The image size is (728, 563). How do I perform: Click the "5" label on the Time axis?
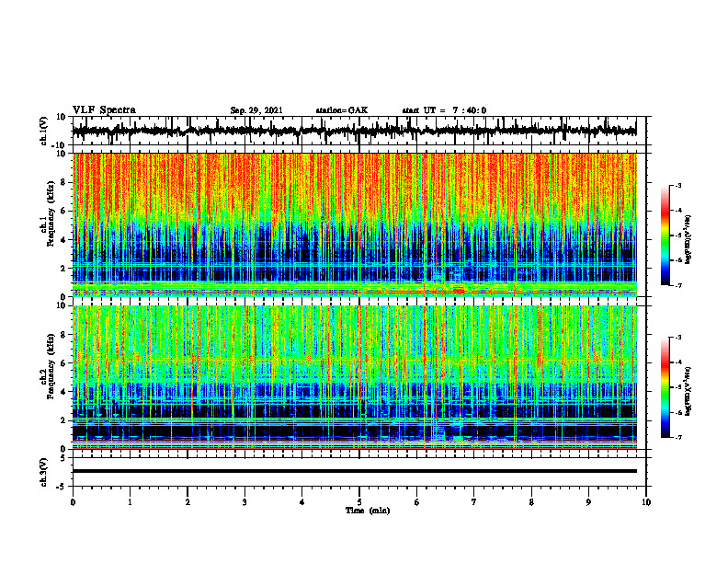coord(359,502)
